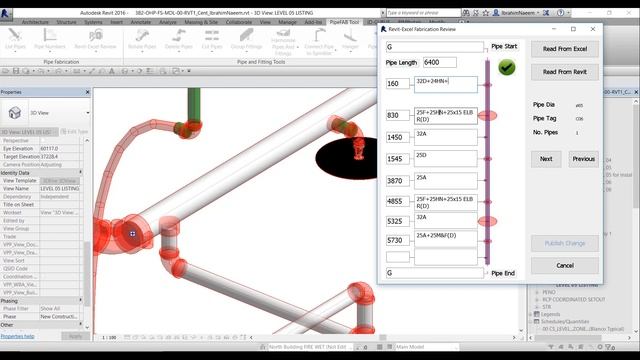Click the Edit Type button in Properties

tap(74, 132)
